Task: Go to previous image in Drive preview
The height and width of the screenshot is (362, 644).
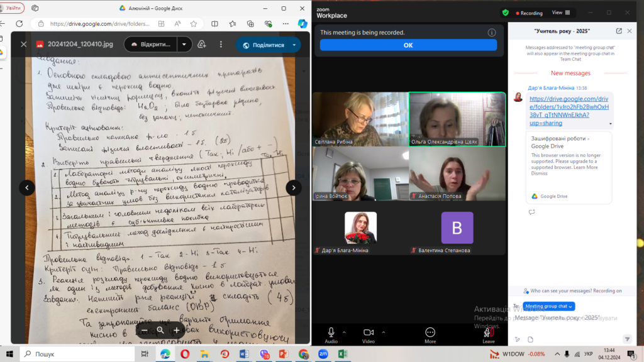Action: tap(26, 187)
